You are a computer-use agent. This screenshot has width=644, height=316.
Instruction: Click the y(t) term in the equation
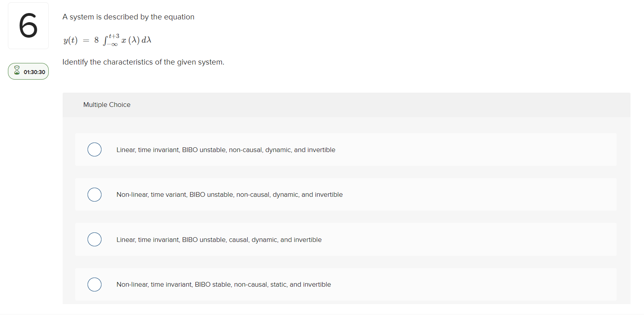coord(71,40)
